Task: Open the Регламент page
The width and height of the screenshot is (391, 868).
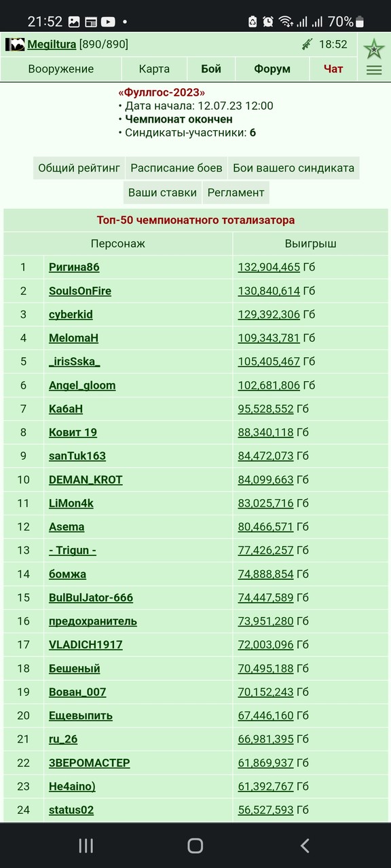Action: (236, 193)
